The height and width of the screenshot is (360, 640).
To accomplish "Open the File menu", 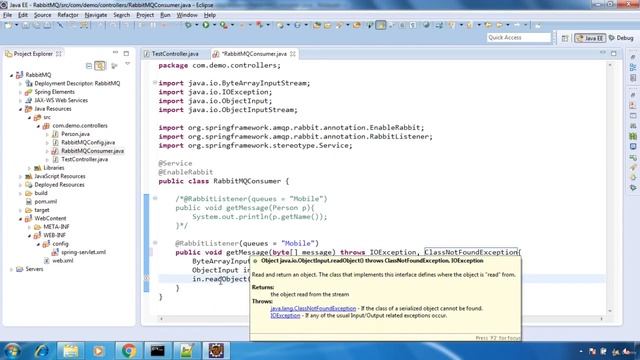I will [7, 15].
